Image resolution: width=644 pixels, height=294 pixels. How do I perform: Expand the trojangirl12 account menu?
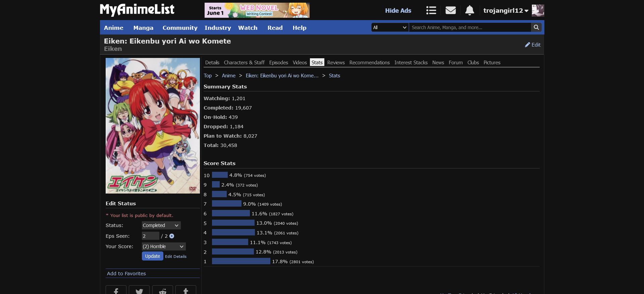click(505, 11)
